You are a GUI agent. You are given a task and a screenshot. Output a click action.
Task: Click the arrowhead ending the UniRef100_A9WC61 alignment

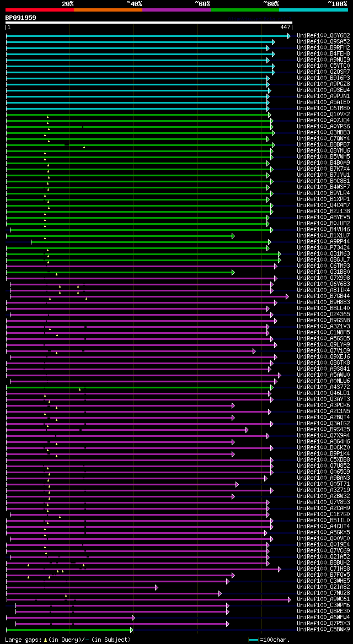289,599
